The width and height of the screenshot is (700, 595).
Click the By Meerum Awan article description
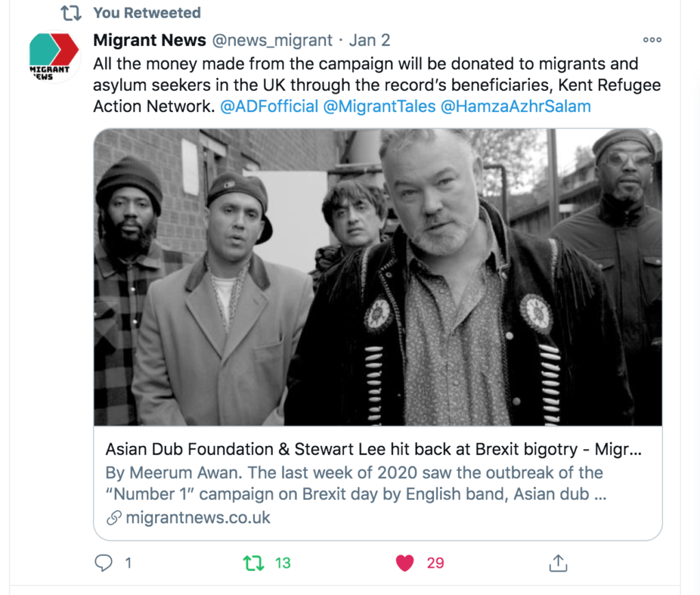click(355, 484)
